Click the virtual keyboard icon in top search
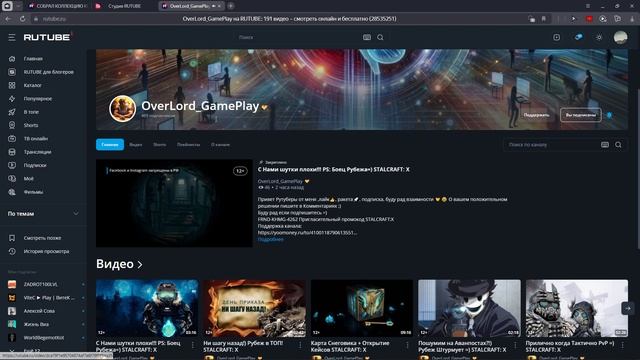This screenshot has height=360, width=640. pos(367,37)
